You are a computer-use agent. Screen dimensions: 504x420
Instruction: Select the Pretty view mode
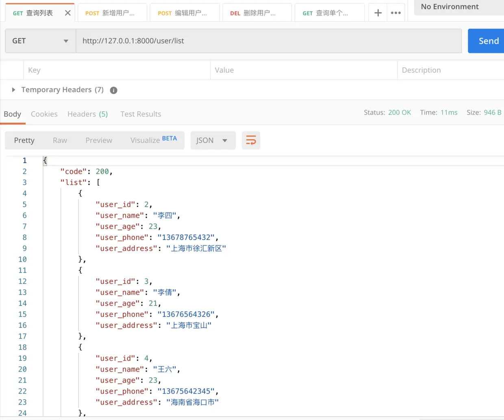24,141
